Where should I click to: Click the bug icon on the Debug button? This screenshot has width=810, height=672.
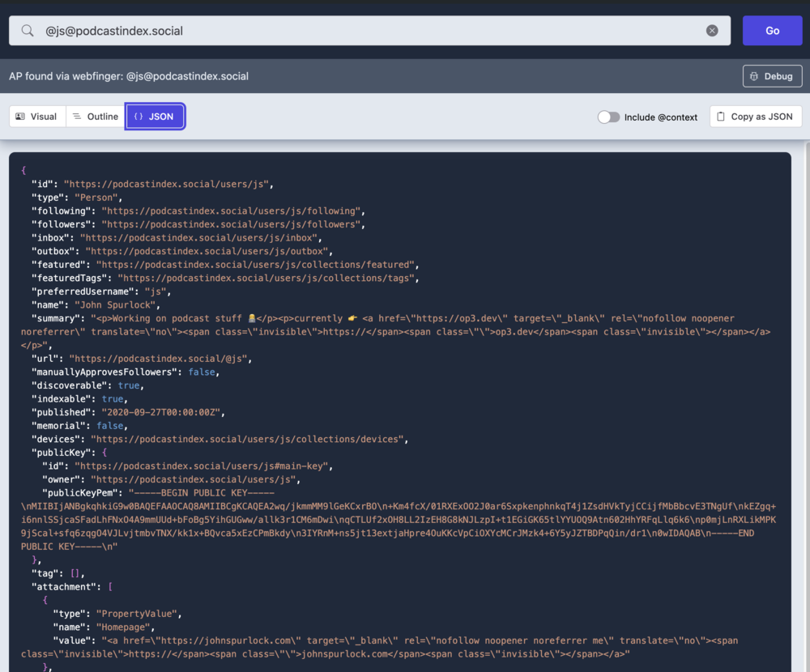click(x=755, y=76)
